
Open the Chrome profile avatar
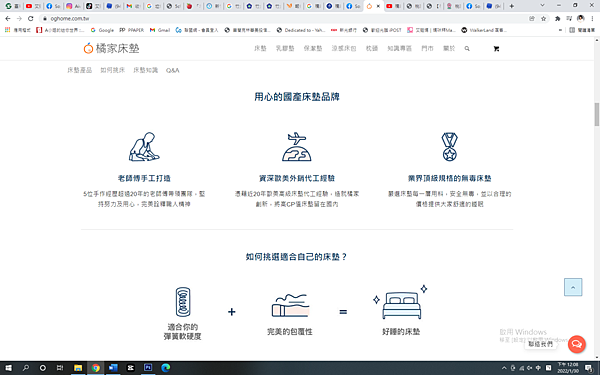(x=580, y=18)
